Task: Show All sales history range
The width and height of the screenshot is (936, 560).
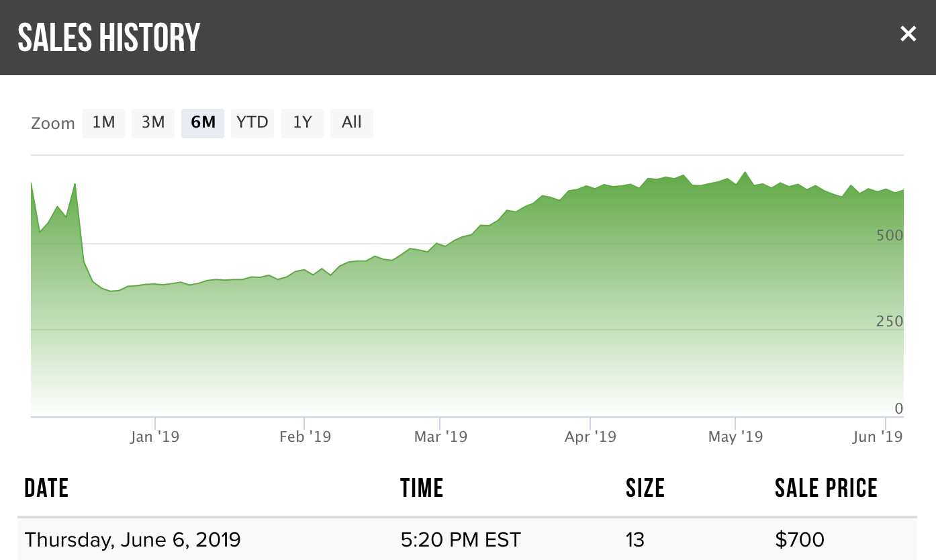Action: [352, 123]
